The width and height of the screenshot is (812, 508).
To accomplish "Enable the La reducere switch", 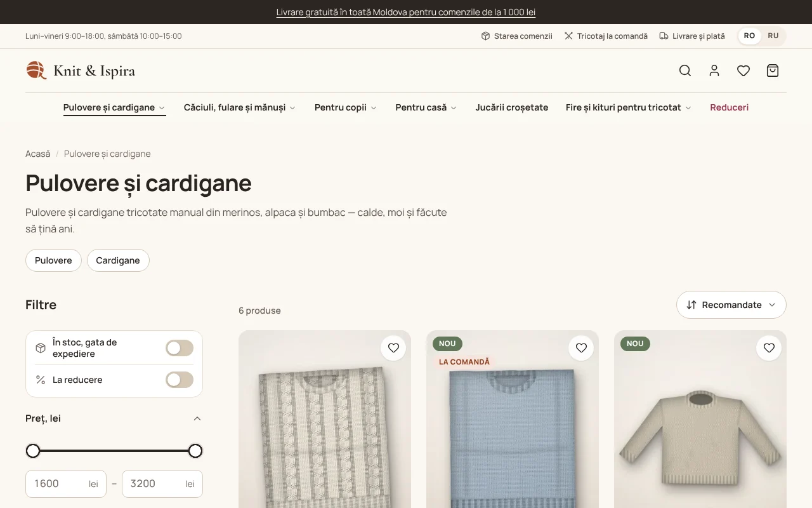I will point(180,380).
